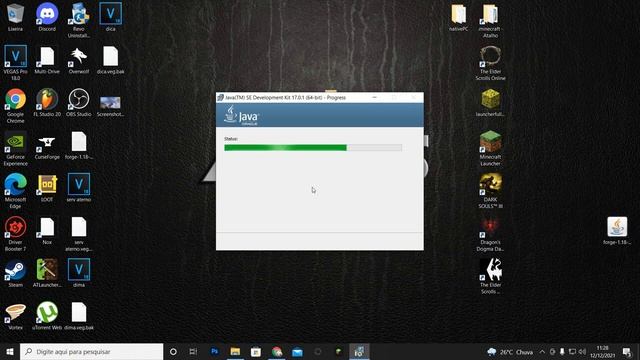Select the Multi-Drive desktop shortcut
This screenshot has height=360, width=640.
coord(47,60)
